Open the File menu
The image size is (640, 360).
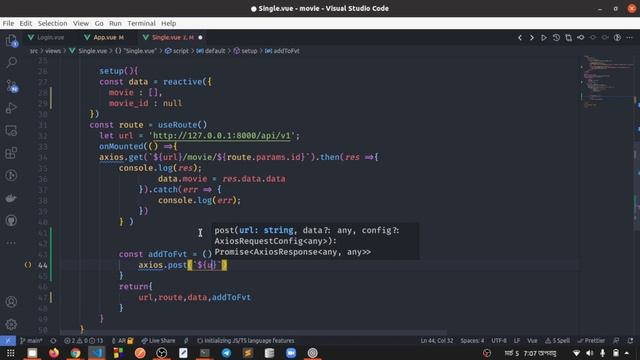click(x=8, y=23)
